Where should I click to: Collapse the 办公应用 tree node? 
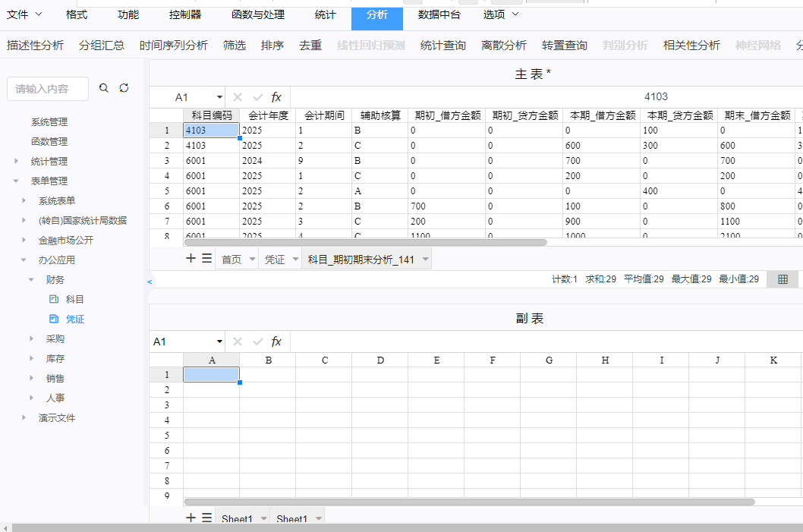pos(24,260)
